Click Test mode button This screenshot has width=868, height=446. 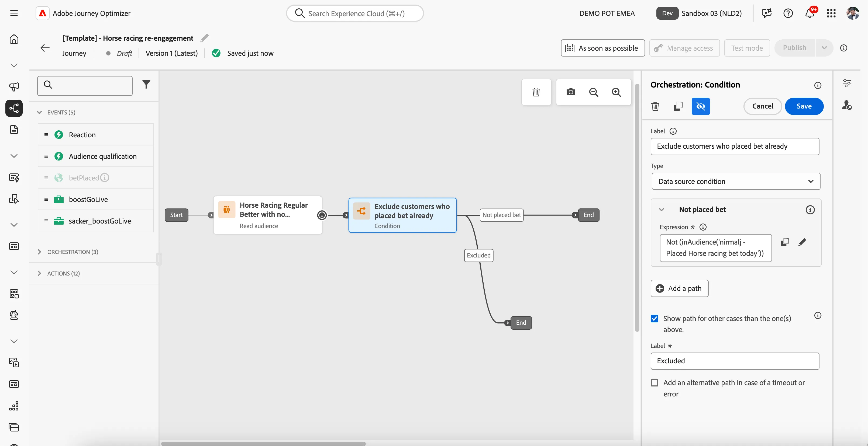click(747, 48)
